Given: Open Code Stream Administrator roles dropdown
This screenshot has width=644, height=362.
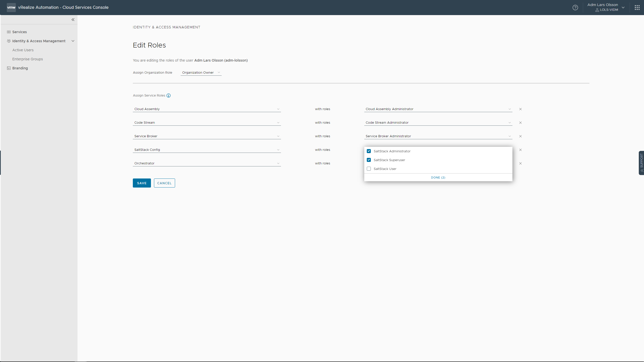Looking at the screenshot, I should [438, 123].
